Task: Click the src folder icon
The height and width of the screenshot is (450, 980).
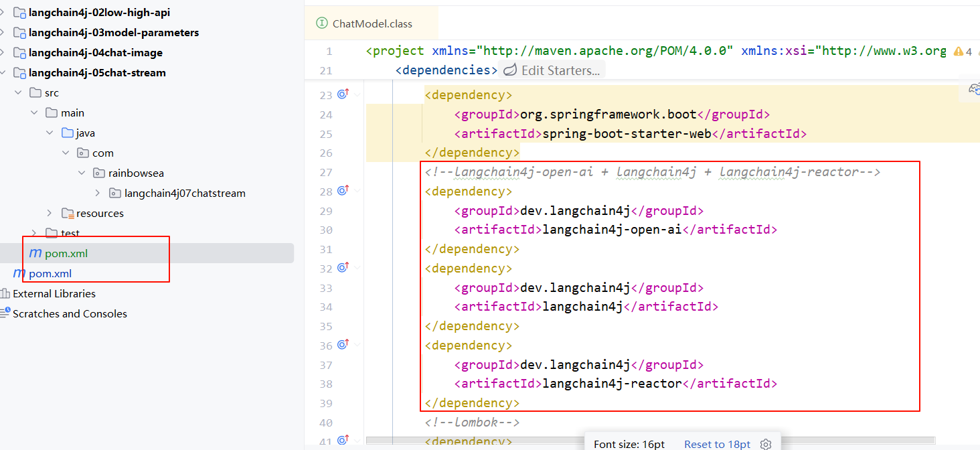Action: point(35,93)
